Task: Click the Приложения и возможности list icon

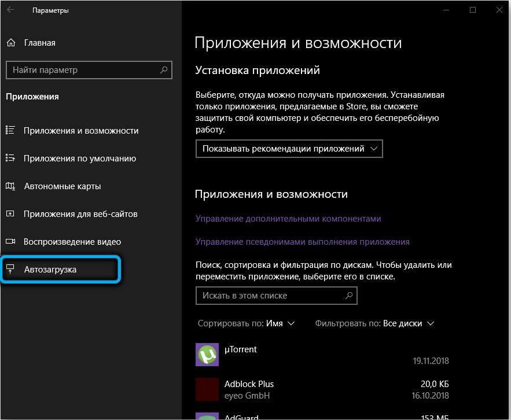Action: pyautogui.click(x=10, y=131)
